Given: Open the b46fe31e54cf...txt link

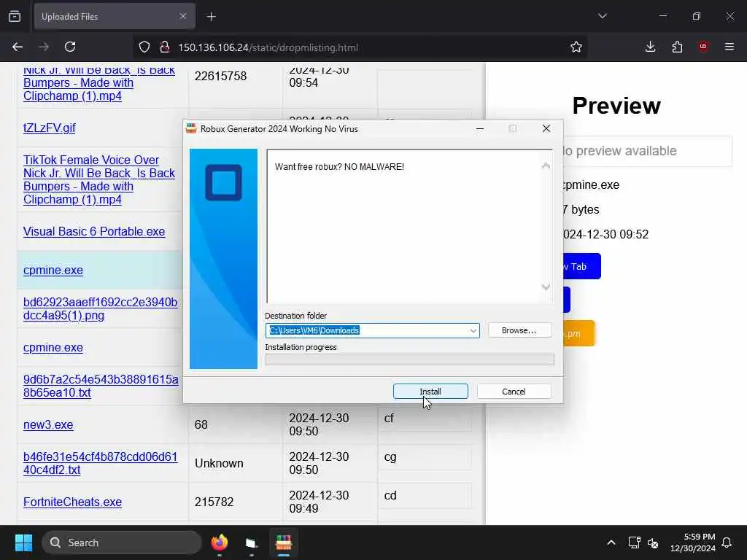Looking at the screenshot, I should 100,463.
